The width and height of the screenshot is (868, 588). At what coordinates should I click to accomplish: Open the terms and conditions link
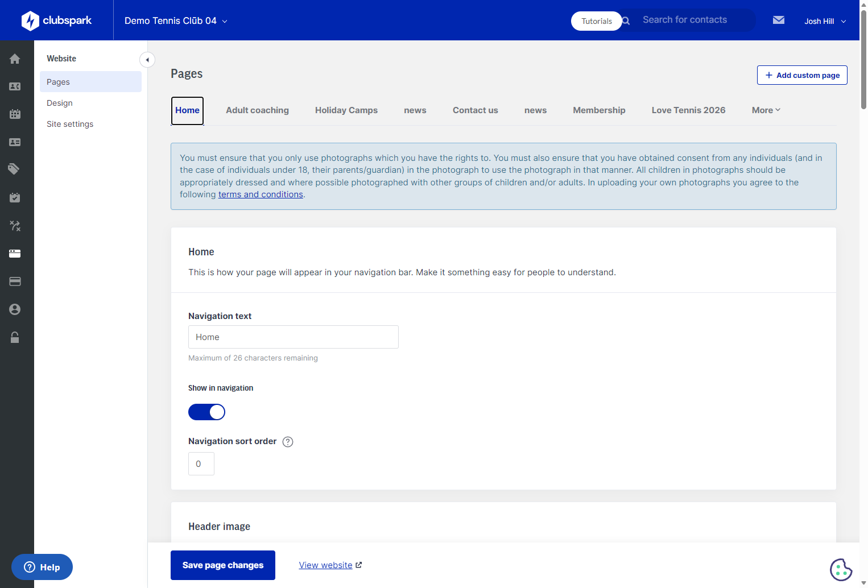(x=261, y=194)
